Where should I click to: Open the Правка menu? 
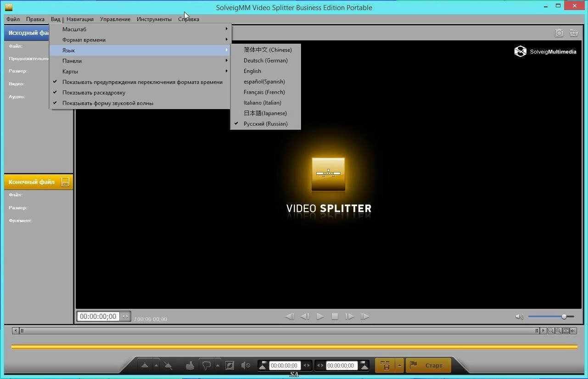pos(35,19)
